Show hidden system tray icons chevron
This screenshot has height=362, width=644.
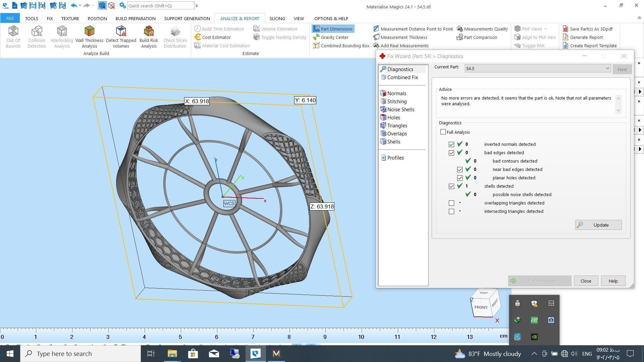click(534, 354)
